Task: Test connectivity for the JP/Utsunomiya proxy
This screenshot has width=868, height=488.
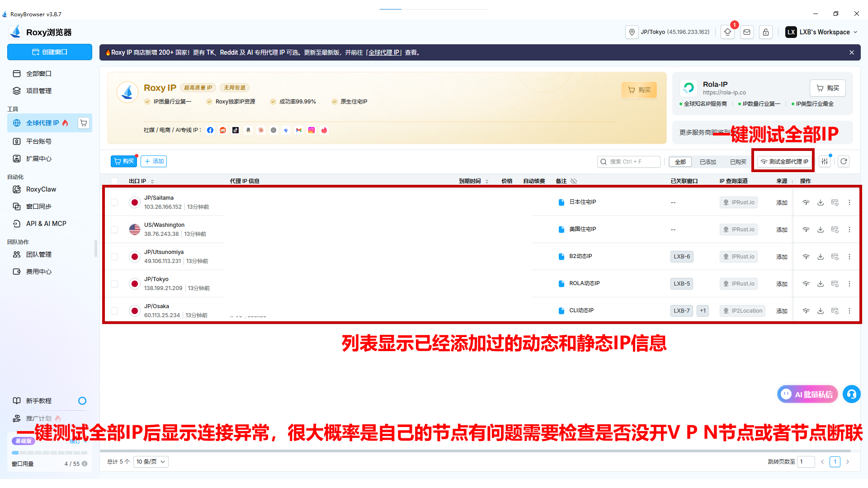Action: (806, 257)
